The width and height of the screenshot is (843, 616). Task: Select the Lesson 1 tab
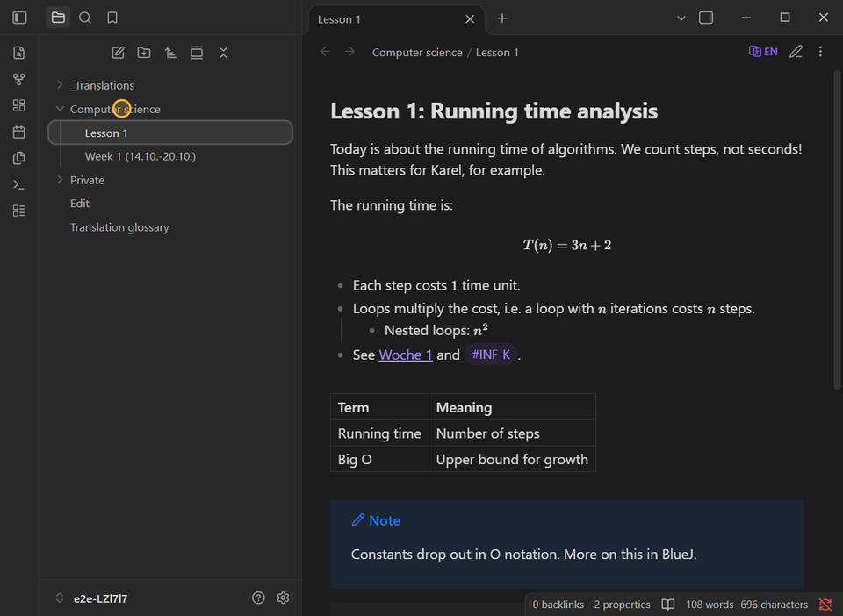pos(397,19)
